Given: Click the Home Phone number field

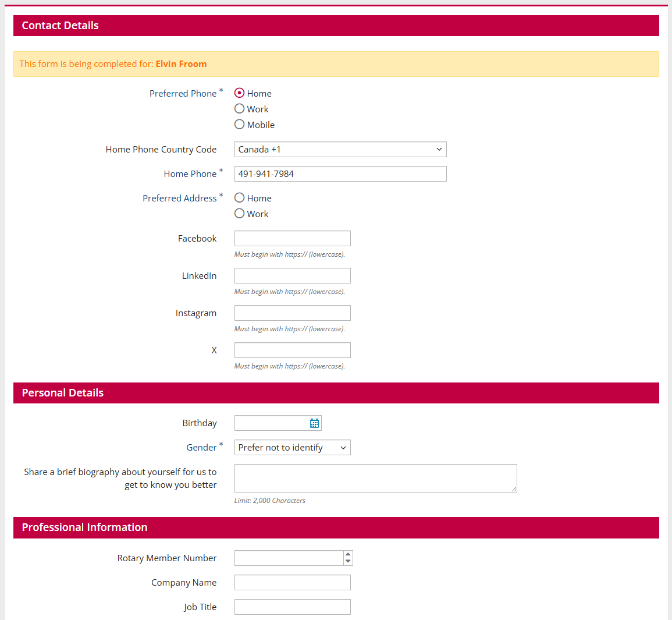Looking at the screenshot, I should (x=340, y=173).
